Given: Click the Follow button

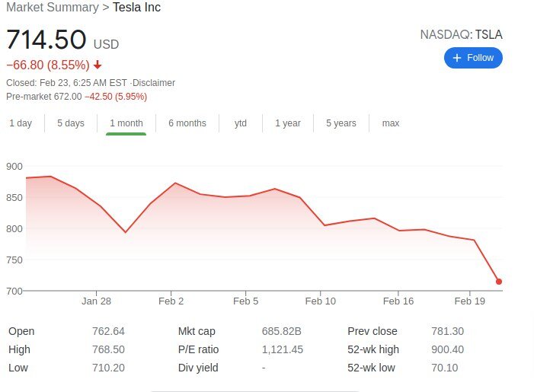Looking at the screenshot, I should coord(473,58).
